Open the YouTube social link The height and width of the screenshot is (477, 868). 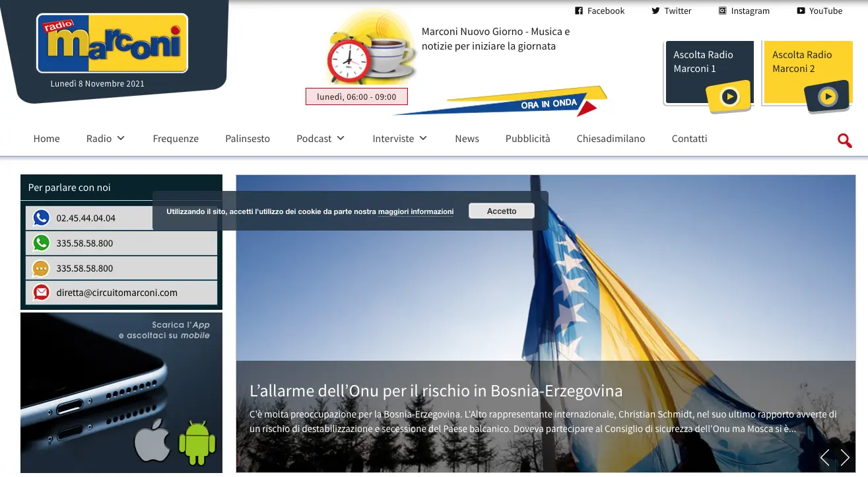click(819, 11)
